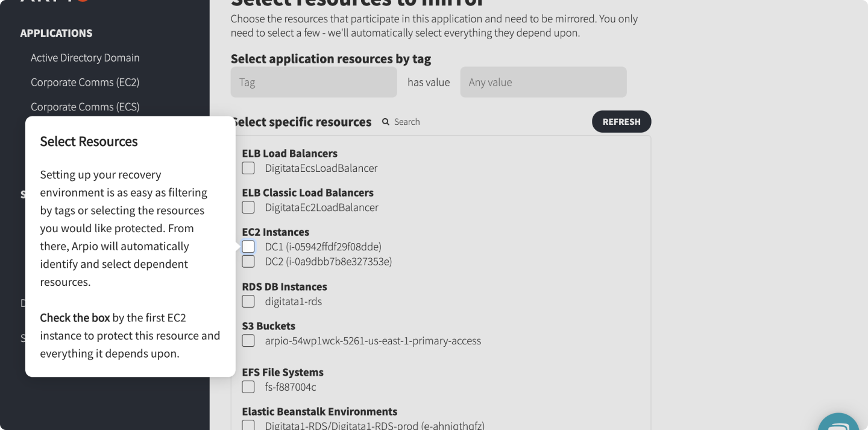Tick the DigitataEcsLoadBalancer checkbox
Screen dimensions: 868x430
click(248, 168)
